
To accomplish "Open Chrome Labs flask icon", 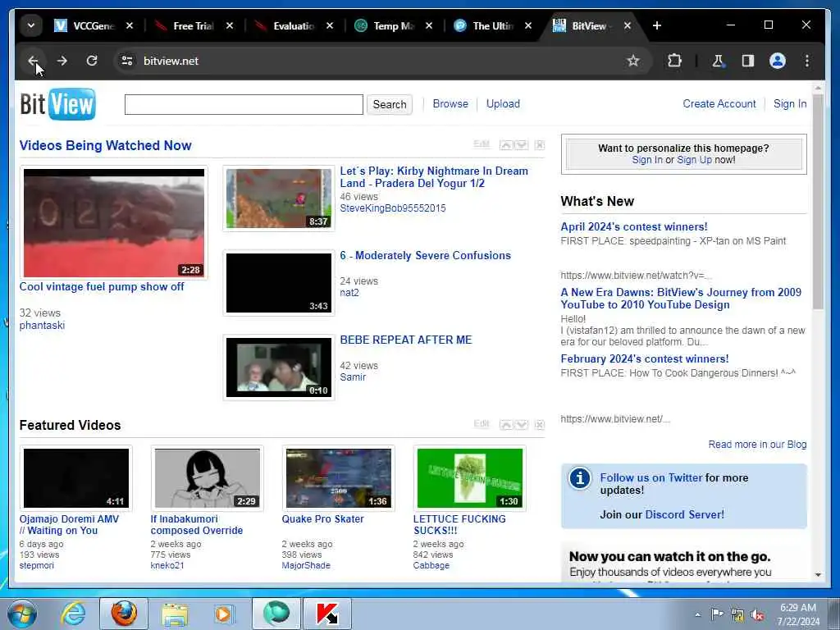I will click(718, 61).
